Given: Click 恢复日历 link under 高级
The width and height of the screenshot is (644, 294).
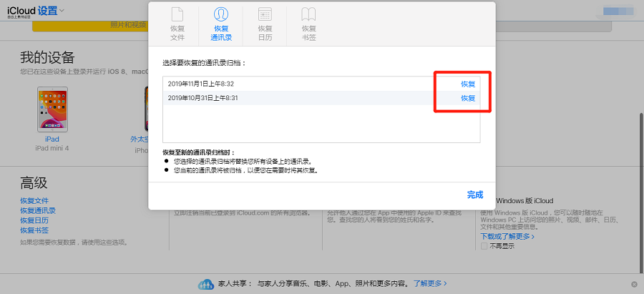Looking at the screenshot, I should pos(34,220).
